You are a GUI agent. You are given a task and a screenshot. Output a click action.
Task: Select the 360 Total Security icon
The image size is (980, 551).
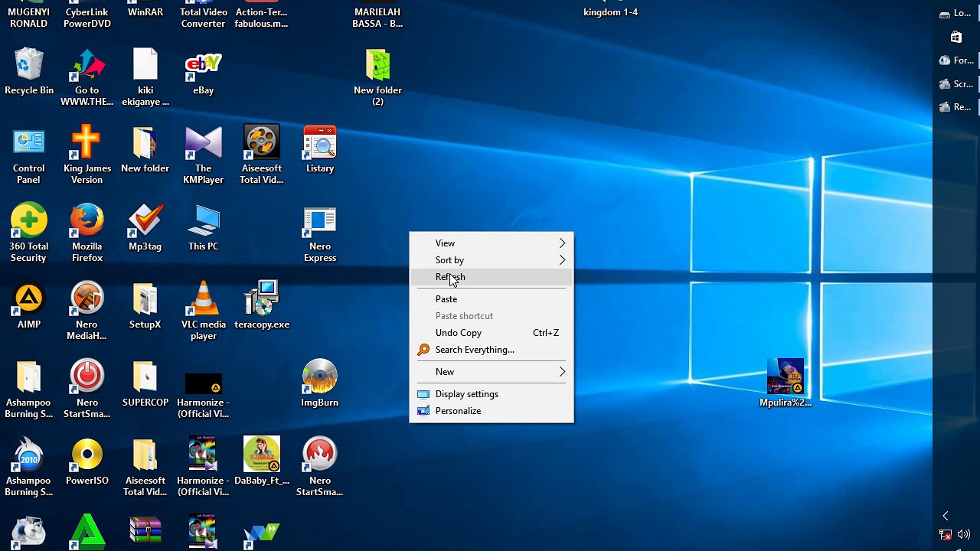[29, 220]
